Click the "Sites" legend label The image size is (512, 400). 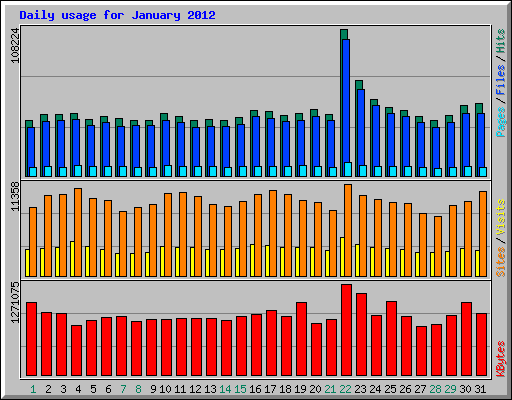click(501, 262)
